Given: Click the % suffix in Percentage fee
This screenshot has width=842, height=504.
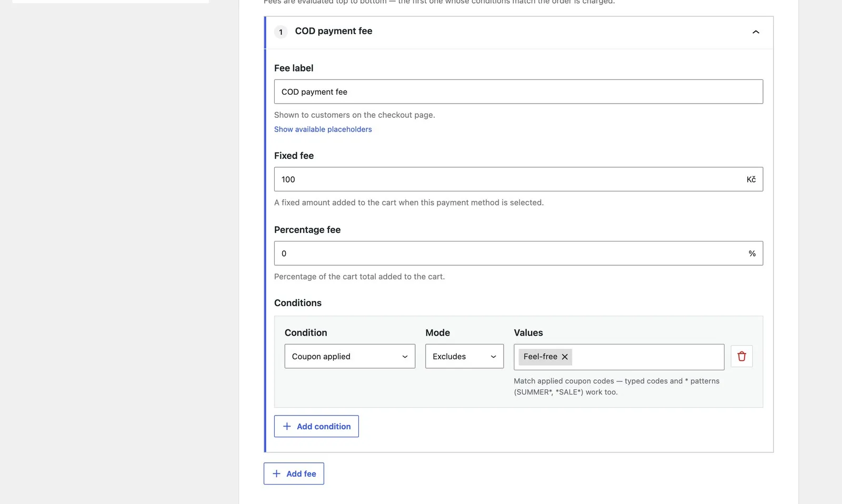Looking at the screenshot, I should click(x=752, y=254).
